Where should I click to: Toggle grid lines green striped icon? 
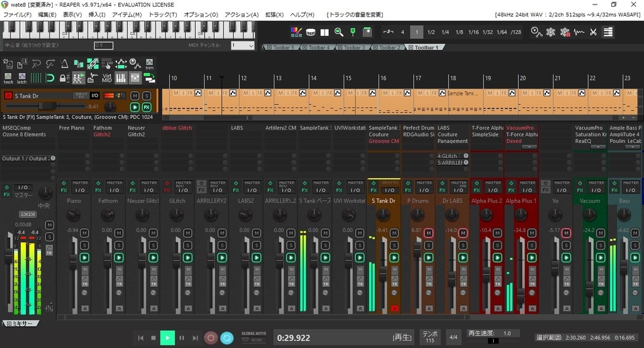point(36,77)
